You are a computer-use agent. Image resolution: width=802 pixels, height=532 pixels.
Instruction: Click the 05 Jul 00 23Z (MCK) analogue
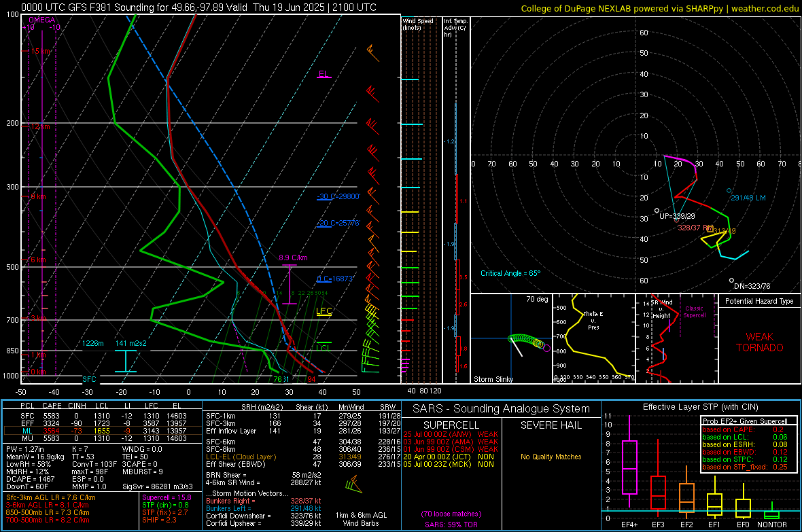[x=449, y=465]
